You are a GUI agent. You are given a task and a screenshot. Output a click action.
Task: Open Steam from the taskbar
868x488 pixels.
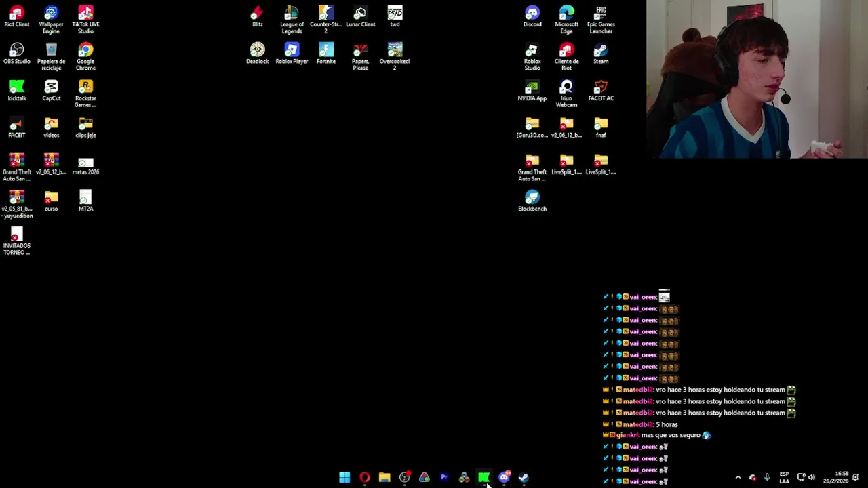[x=524, y=477]
